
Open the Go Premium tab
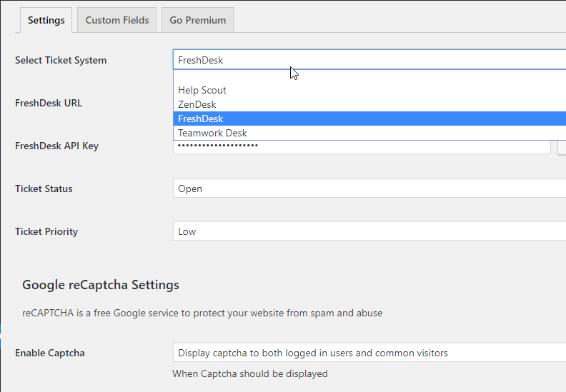point(198,20)
